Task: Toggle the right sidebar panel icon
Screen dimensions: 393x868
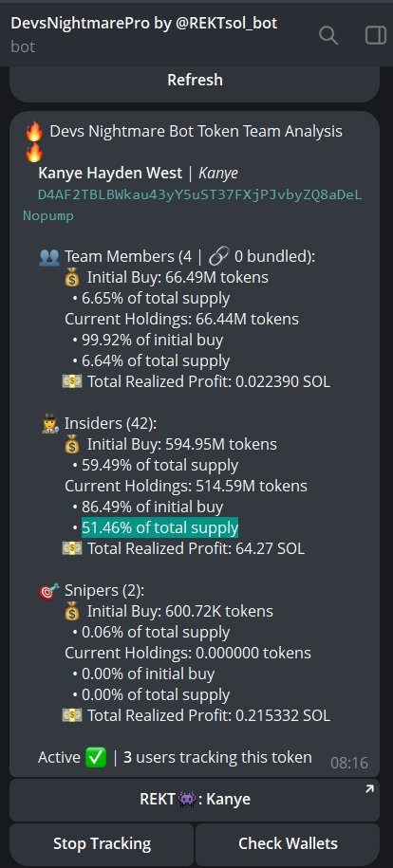Action: 375,35
